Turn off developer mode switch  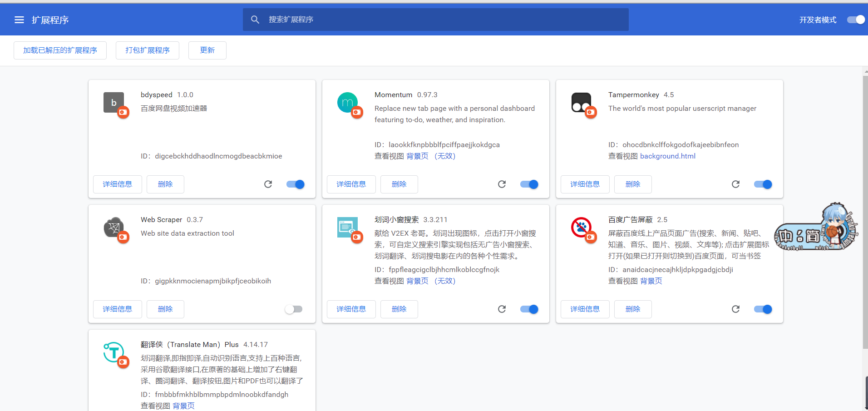click(x=856, y=20)
